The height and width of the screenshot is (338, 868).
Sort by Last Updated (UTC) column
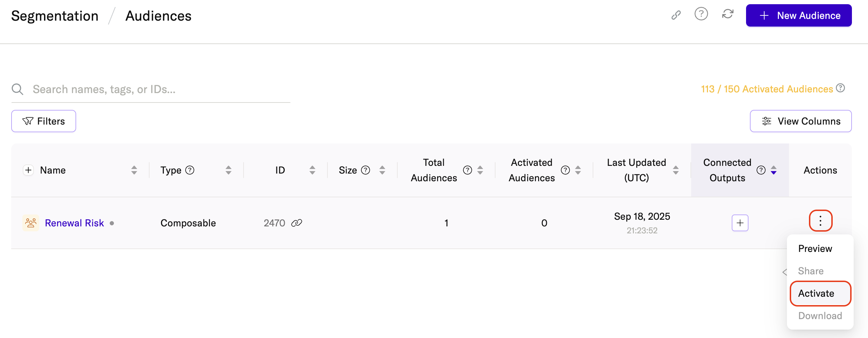[x=675, y=170]
